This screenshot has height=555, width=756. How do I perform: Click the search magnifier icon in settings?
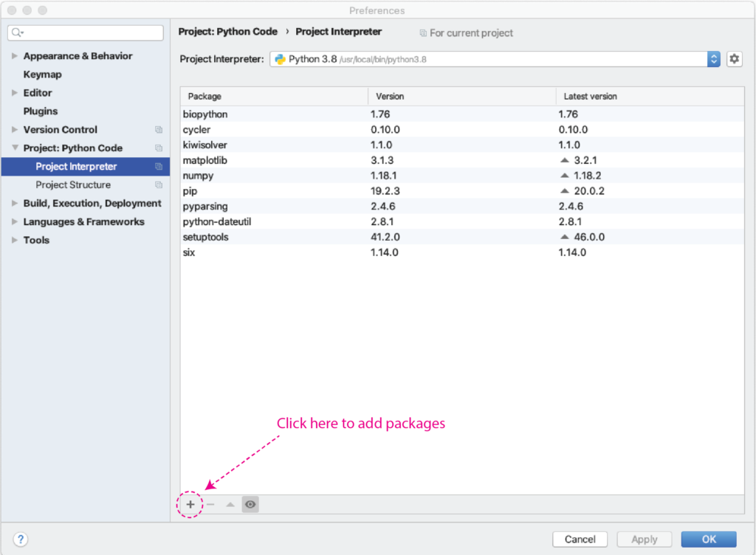coord(17,33)
